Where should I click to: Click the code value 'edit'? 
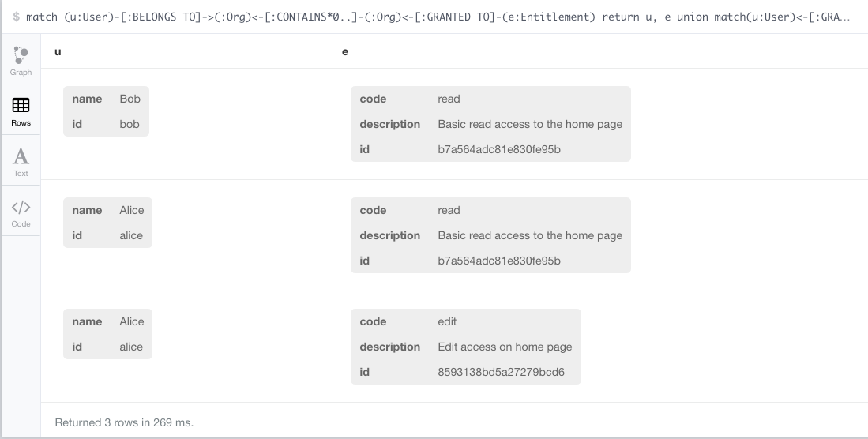pyautogui.click(x=447, y=321)
